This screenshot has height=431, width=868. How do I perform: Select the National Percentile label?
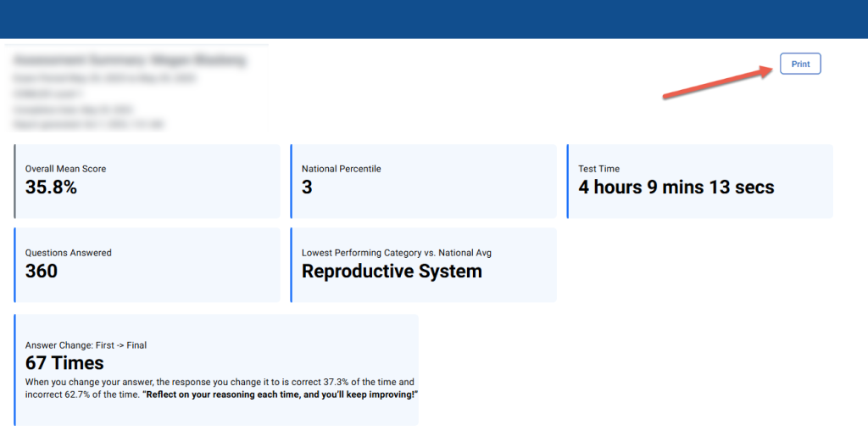[x=341, y=169]
